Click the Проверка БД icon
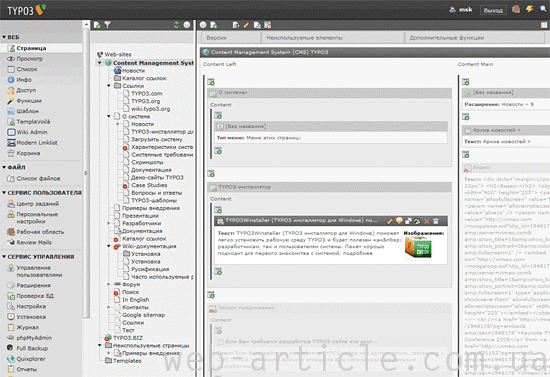 pyautogui.click(x=11, y=296)
